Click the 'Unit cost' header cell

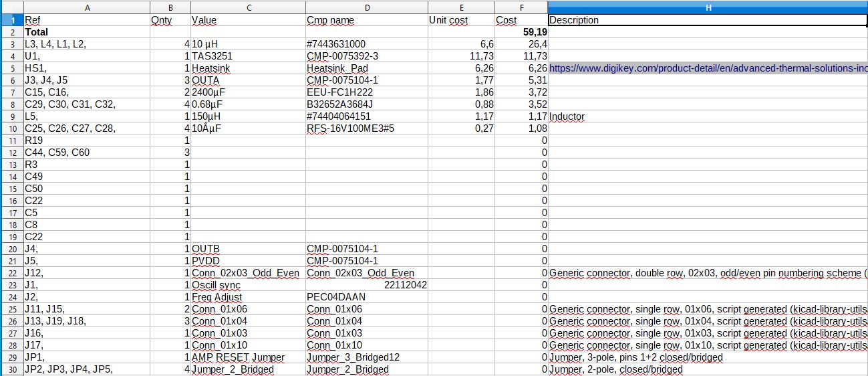click(x=462, y=20)
